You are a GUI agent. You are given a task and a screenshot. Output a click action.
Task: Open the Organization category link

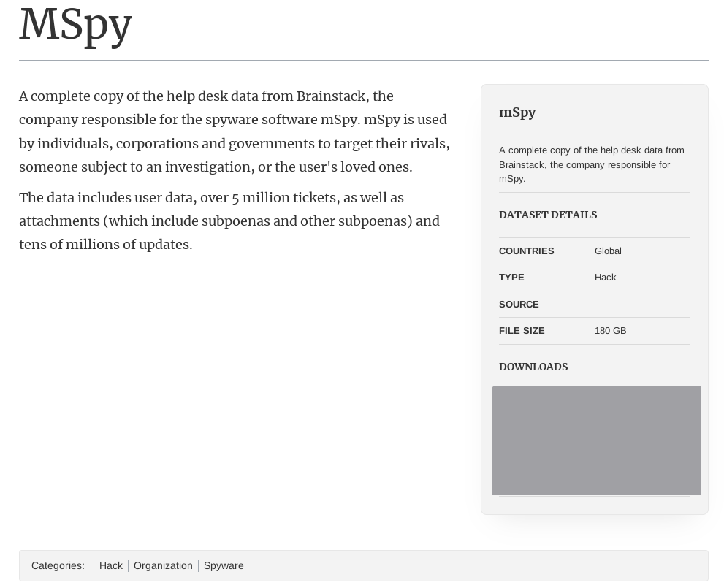[163, 565]
